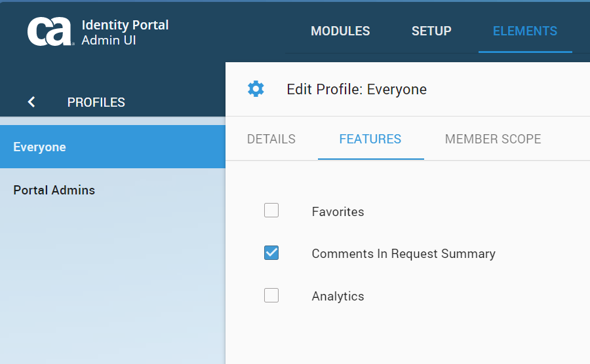This screenshot has width=590, height=364.
Task: Tick the Analytics checkbox
Action: pyautogui.click(x=271, y=295)
